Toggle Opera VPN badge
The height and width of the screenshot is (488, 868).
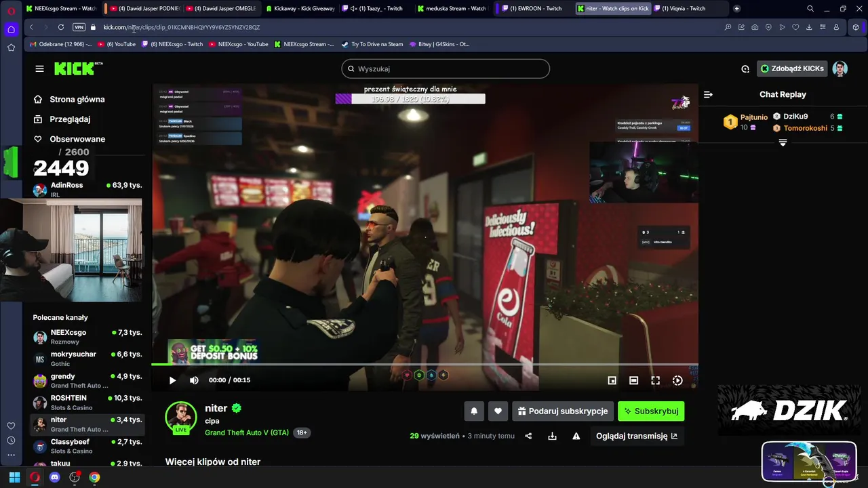[79, 27]
